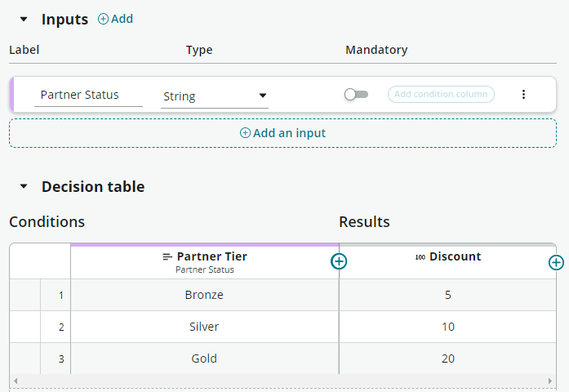Click the Partner Status subtitle under Partner Tier
Image resolution: width=569 pixels, height=392 pixels.
(x=205, y=269)
